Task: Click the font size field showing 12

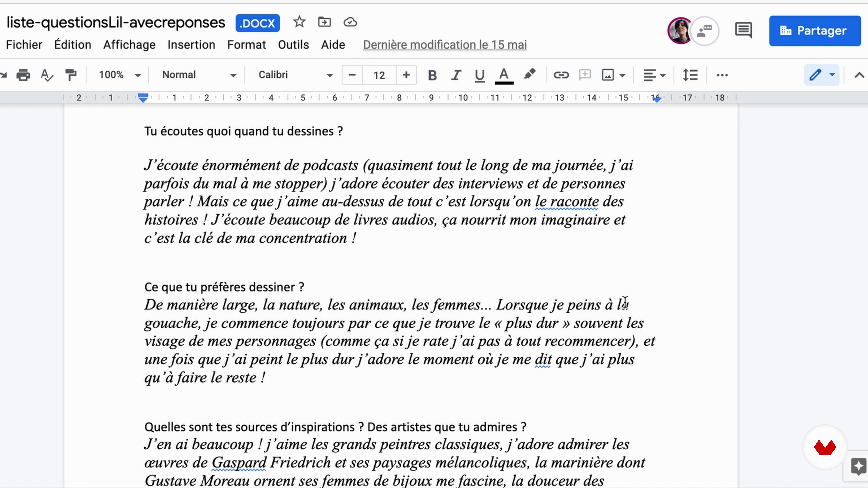Action: click(x=379, y=75)
